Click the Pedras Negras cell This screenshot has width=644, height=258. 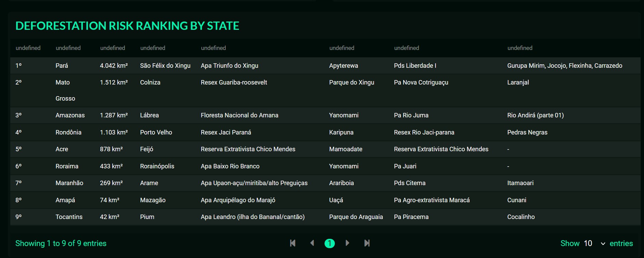click(x=527, y=132)
